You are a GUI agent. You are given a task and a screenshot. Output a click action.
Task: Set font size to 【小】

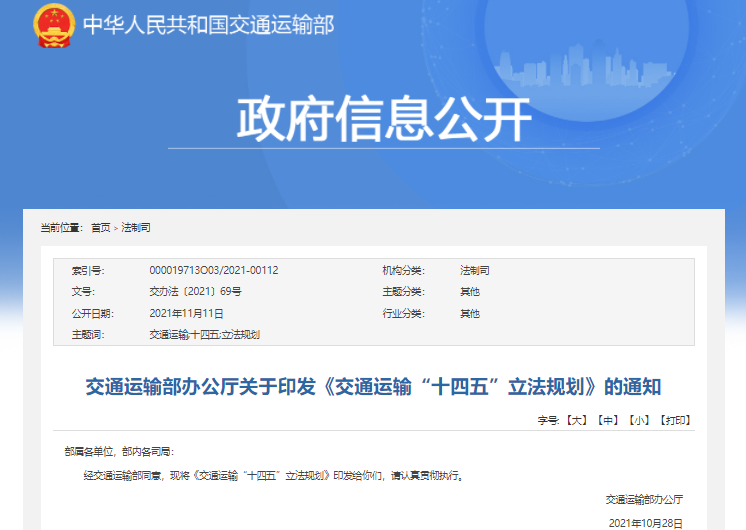pyautogui.click(x=639, y=421)
